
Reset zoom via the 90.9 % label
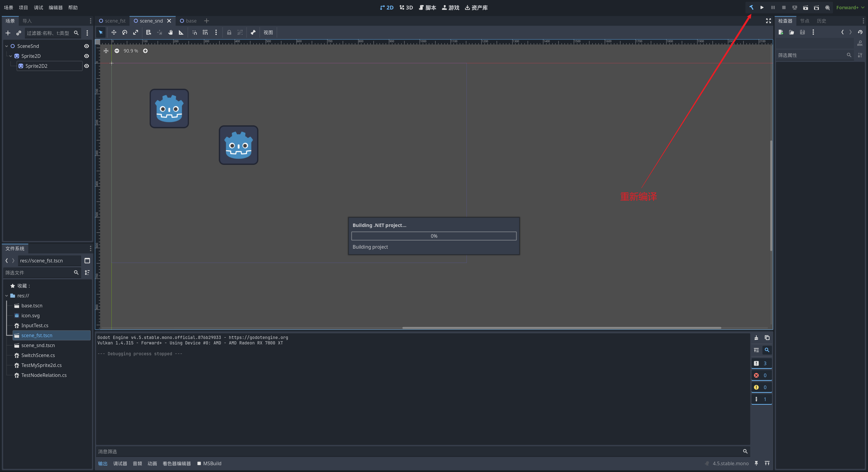(131, 51)
